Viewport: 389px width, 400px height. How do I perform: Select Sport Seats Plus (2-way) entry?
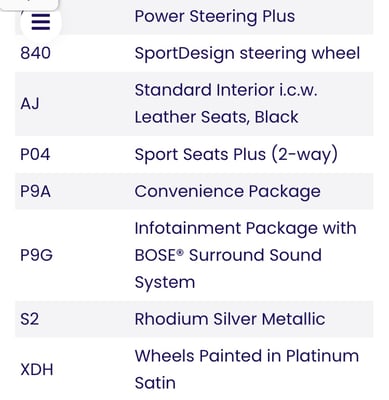(236, 155)
